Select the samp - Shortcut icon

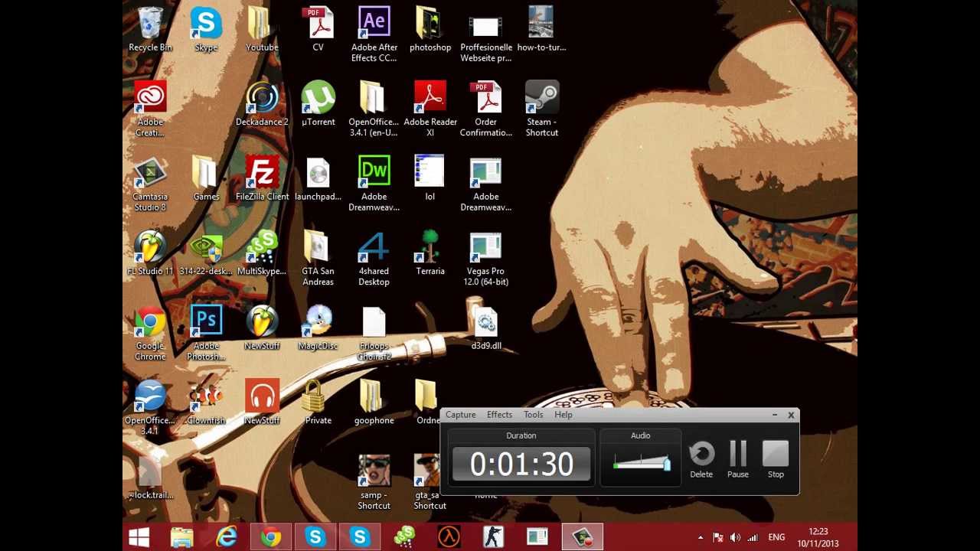pos(374,483)
